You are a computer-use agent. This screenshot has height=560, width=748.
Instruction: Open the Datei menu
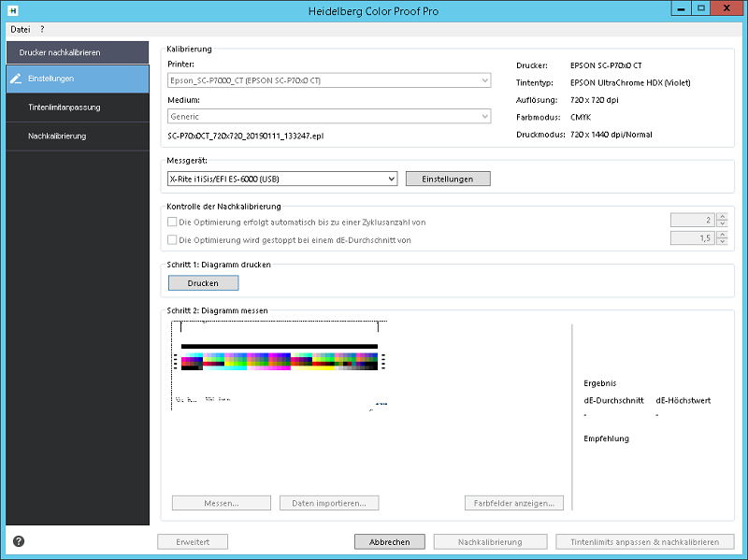pos(20,29)
